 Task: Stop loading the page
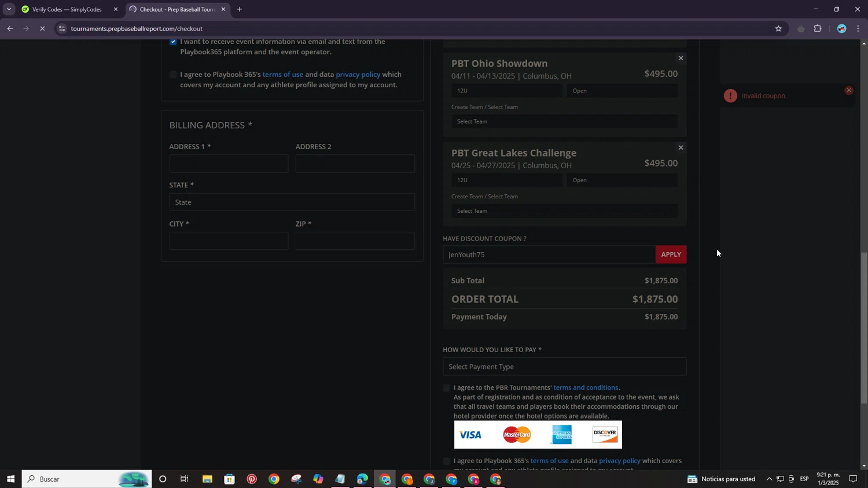click(42, 28)
